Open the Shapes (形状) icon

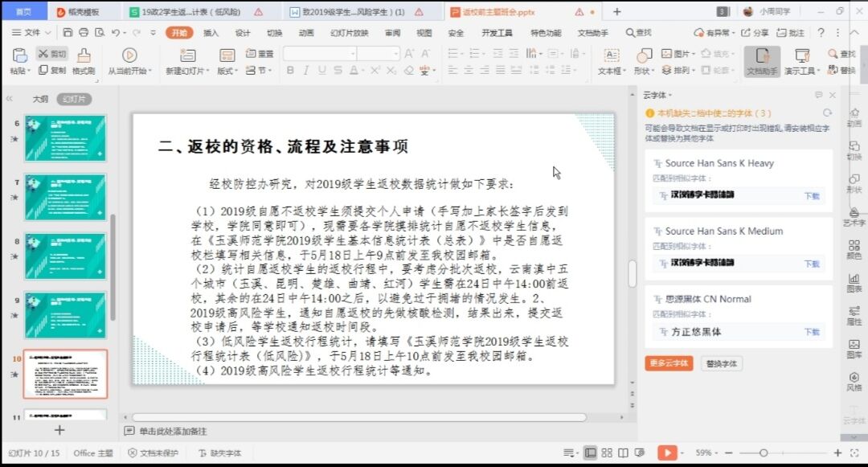pyautogui.click(x=644, y=55)
